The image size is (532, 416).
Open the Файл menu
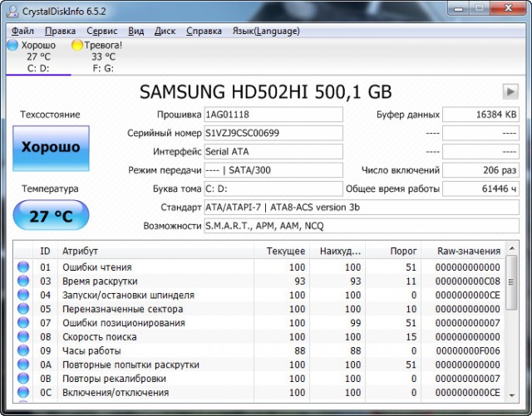[22, 32]
